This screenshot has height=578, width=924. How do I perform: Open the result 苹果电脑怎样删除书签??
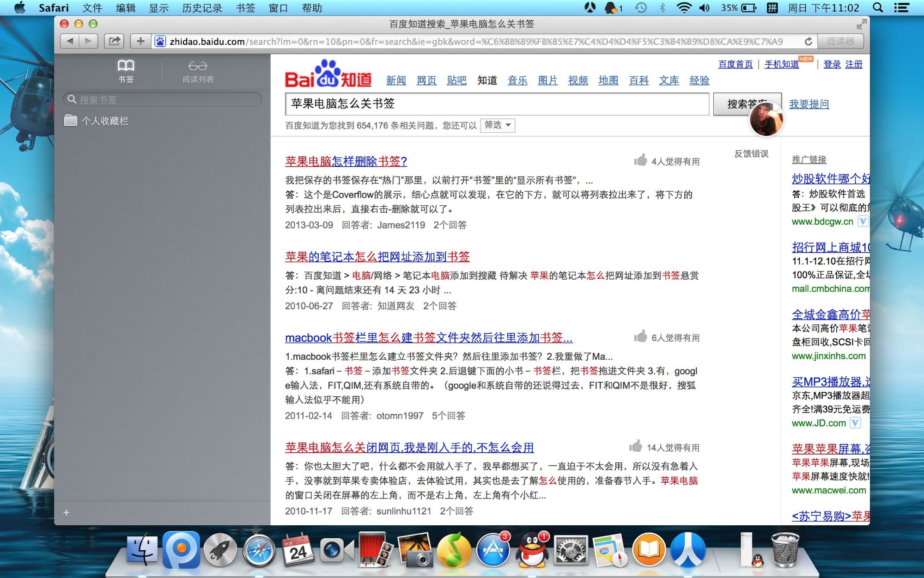344,161
